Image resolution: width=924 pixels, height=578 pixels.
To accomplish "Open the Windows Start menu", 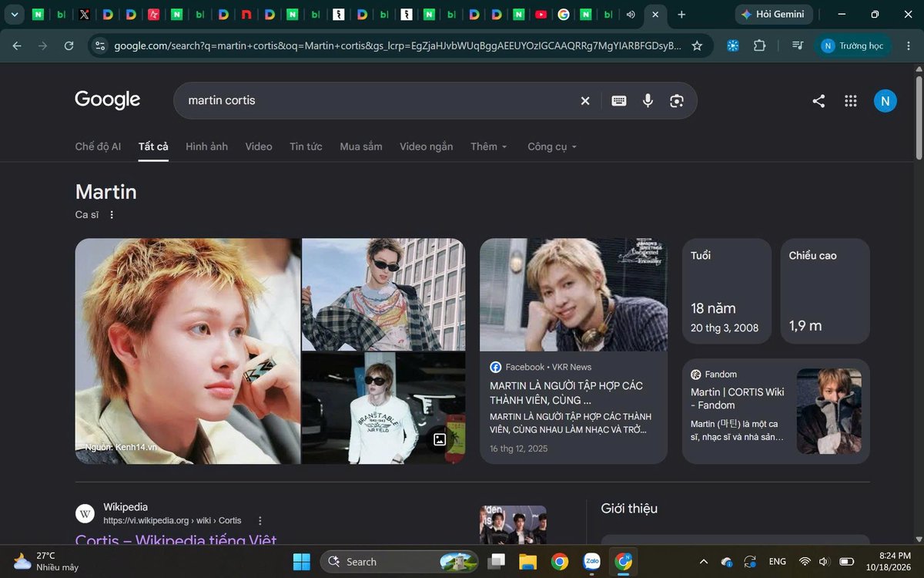I will pos(301,561).
